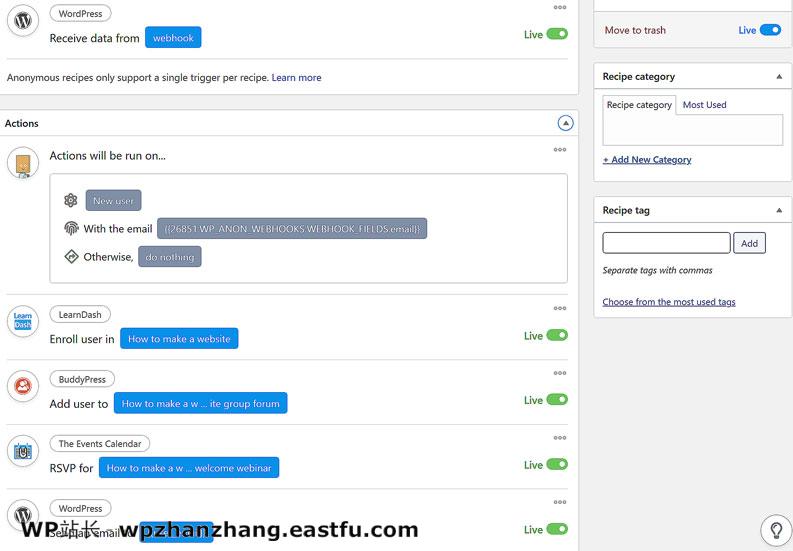The height and width of the screenshot is (551, 793).
Task: Collapse the Recipe tag panel
Action: point(779,210)
